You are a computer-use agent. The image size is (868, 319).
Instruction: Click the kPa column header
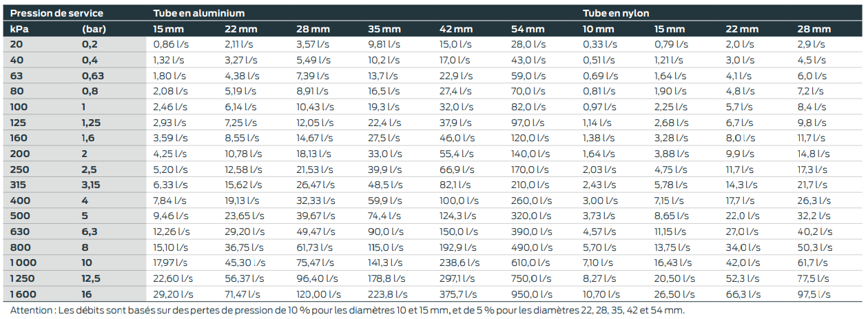(18, 29)
